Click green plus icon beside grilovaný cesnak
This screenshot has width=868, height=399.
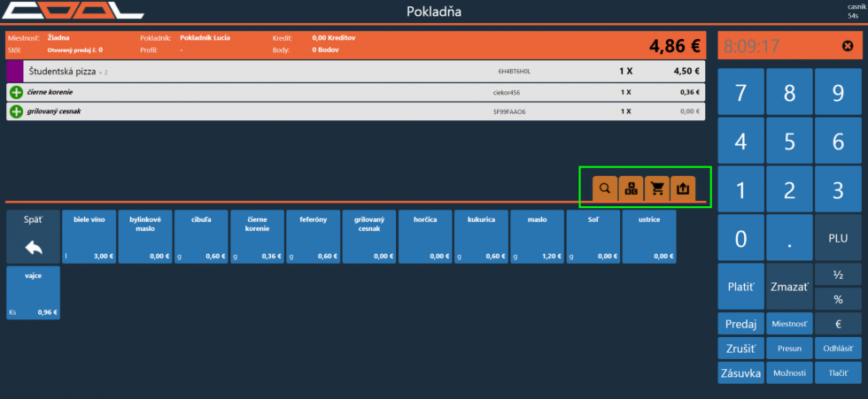click(16, 111)
